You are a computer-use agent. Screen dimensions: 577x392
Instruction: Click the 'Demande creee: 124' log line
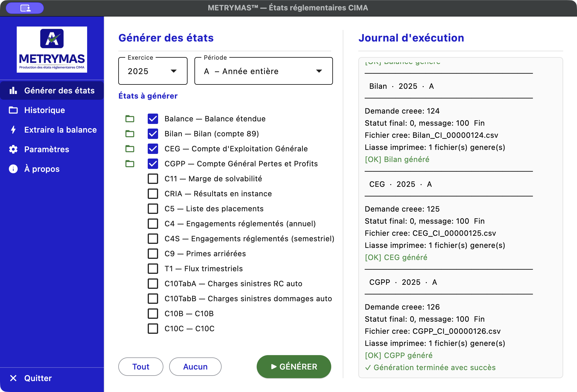pos(402,111)
